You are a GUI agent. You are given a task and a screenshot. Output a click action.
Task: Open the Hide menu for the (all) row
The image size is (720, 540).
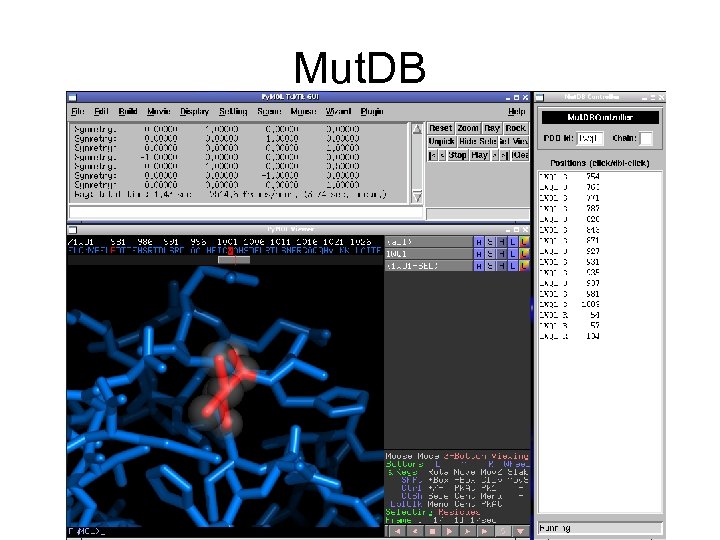coord(501,242)
